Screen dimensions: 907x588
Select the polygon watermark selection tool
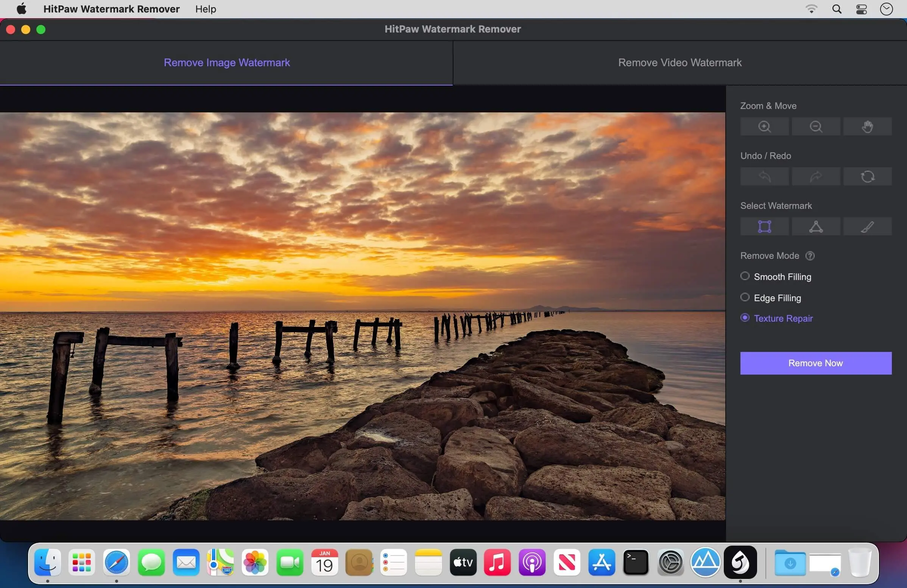pos(816,226)
